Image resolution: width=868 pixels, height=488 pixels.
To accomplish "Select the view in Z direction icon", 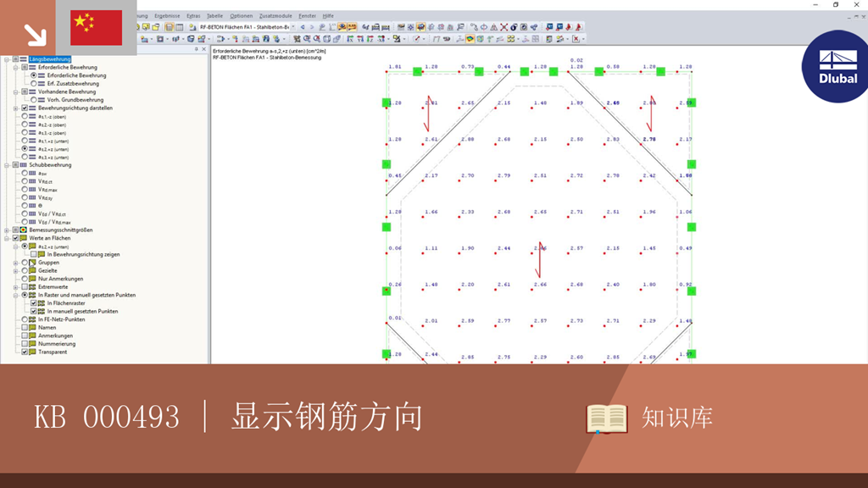I will [x=370, y=39].
